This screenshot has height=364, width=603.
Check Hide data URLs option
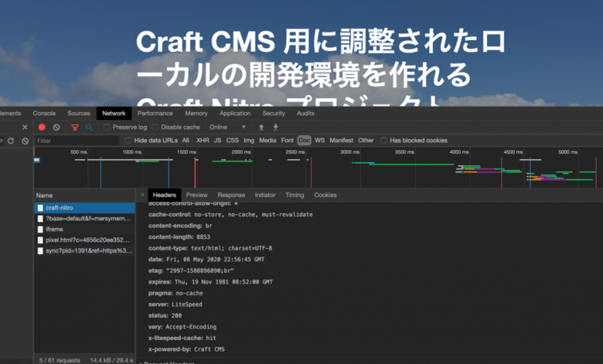point(128,140)
